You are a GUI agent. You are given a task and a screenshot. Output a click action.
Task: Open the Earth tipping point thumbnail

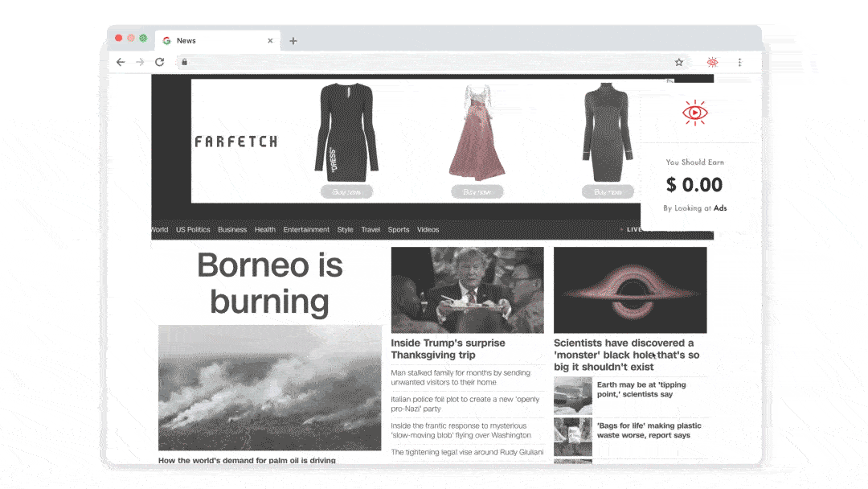(x=573, y=396)
